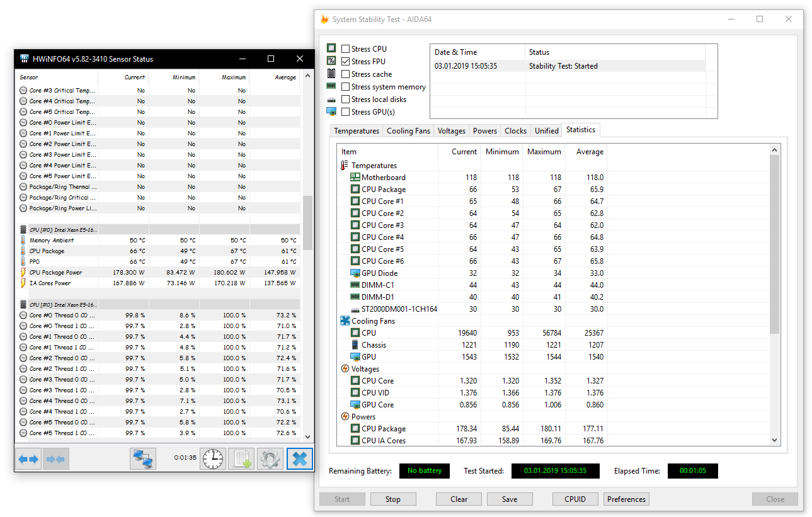
Task: Click the ST2000DM001 hard drive icon
Action: click(x=355, y=309)
